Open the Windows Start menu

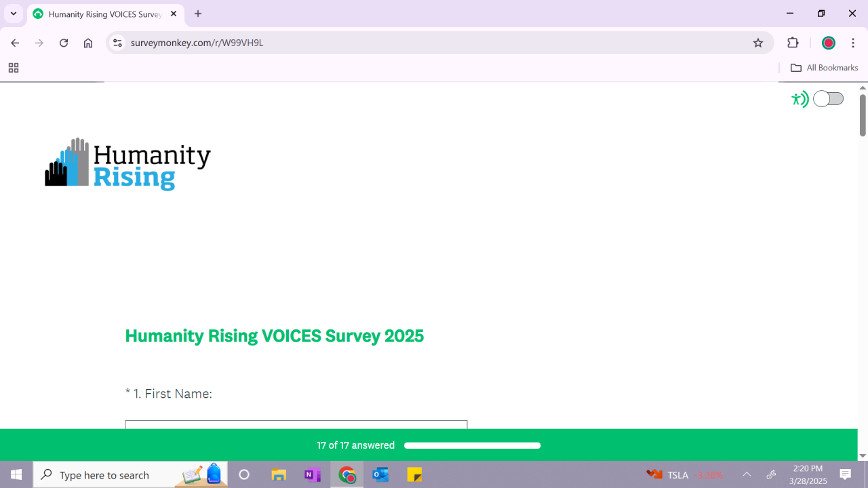pos(16,474)
